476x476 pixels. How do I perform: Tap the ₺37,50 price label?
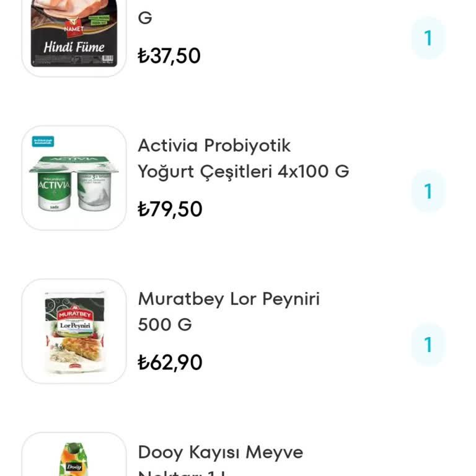tap(169, 56)
